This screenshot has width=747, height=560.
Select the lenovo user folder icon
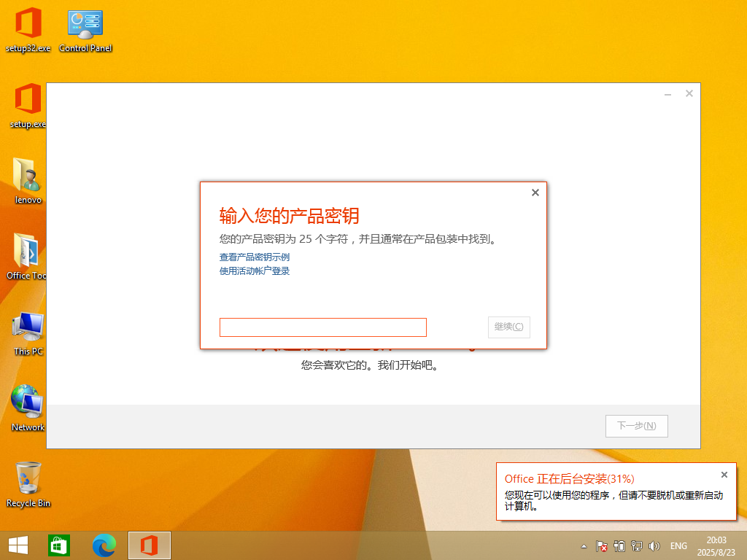pyautogui.click(x=28, y=175)
